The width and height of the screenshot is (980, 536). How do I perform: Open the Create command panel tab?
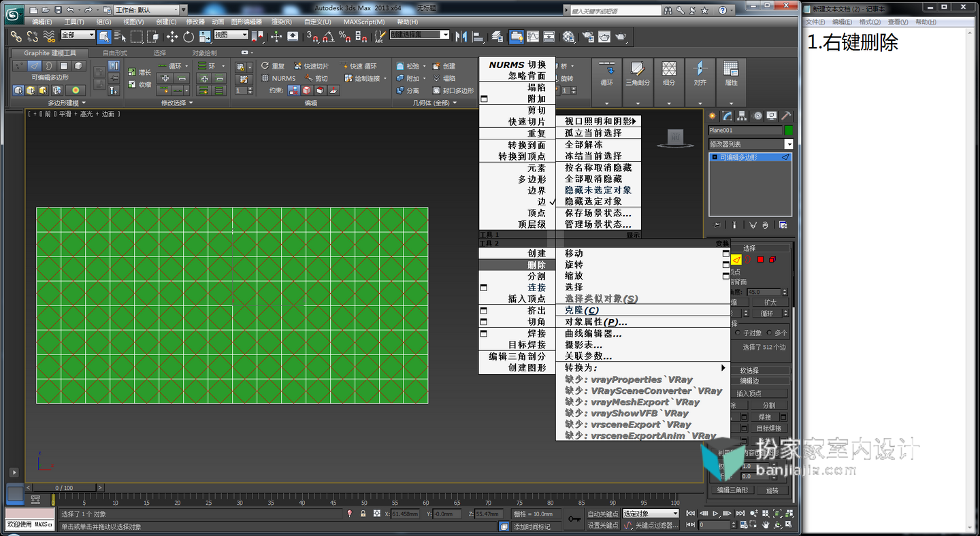point(713,116)
